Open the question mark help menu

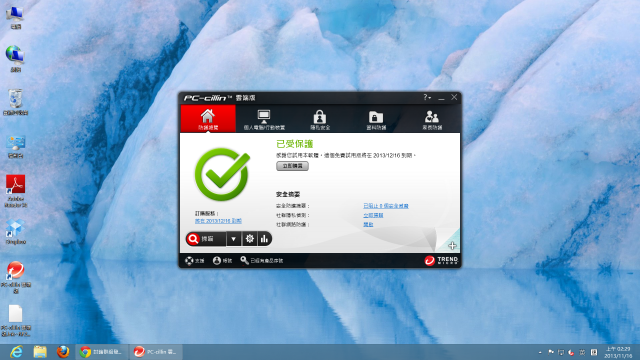click(x=427, y=98)
